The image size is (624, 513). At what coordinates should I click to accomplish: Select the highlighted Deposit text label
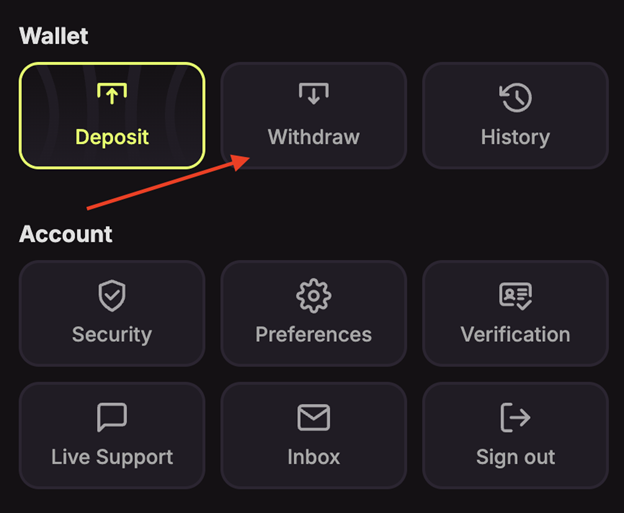(112, 137)
